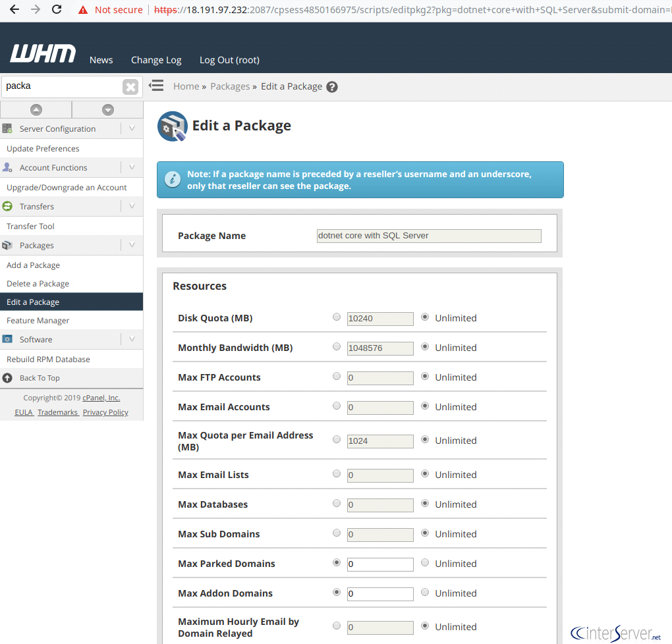Clear the search box with X icon
This screenshot has width=672, height=644.
130,87
